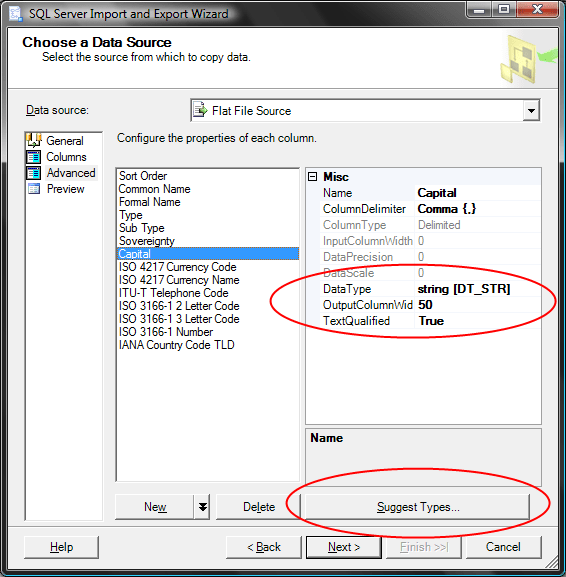Viewport: 566px width, 577px height.
Task: Click the ColumnDelimiter value Comma
Action: (x=478, y=209)
